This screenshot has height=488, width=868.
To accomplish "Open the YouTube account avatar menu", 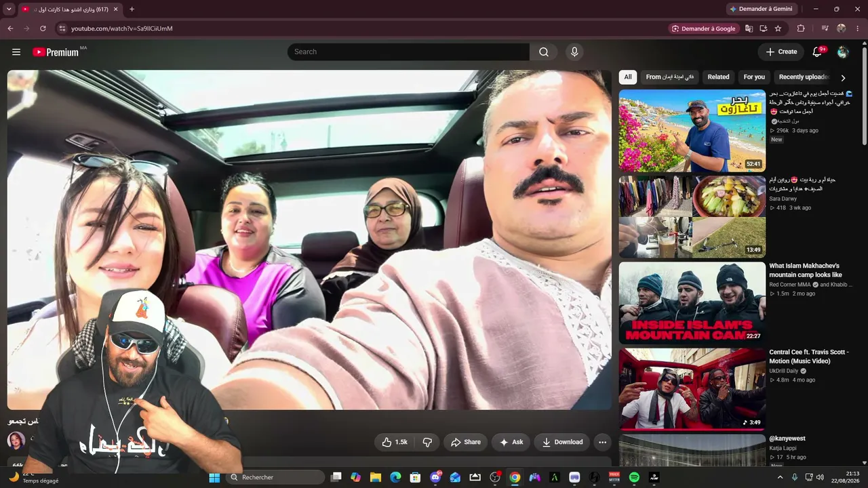I will 843,52.
